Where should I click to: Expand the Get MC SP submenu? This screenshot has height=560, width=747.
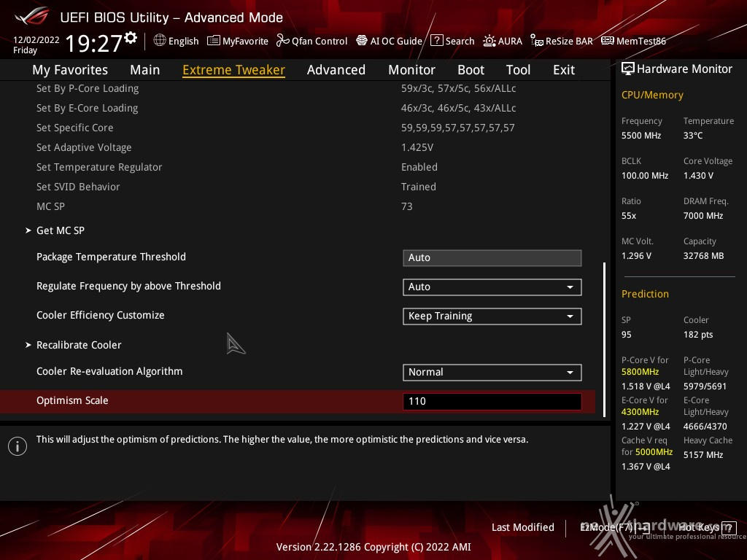point(61,230)
